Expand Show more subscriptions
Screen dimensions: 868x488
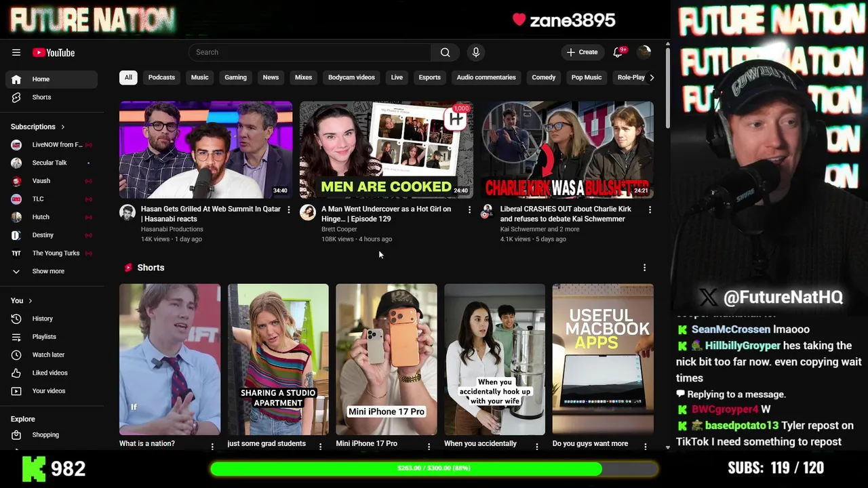(x=52, y=271)
